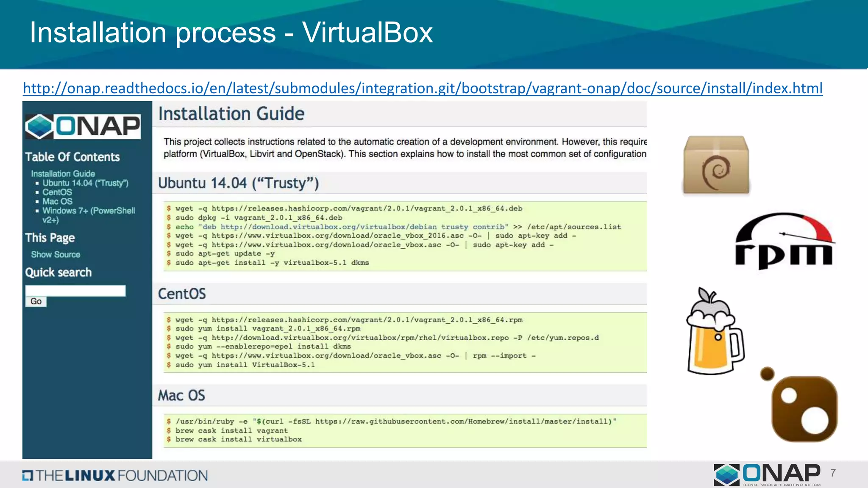Click the brew cask install vagrant line
868x488 pixels.
pyautogui.click(x=227, y=430)
